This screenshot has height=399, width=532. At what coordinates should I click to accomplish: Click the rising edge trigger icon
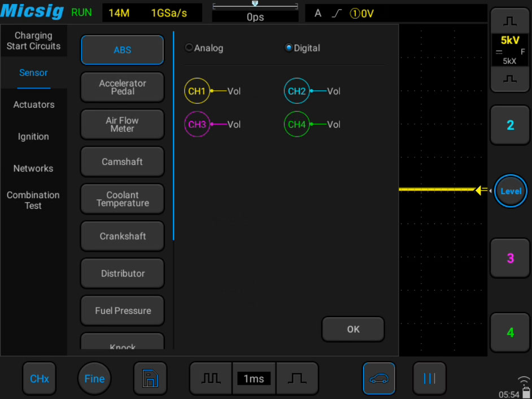click(336, 13)
